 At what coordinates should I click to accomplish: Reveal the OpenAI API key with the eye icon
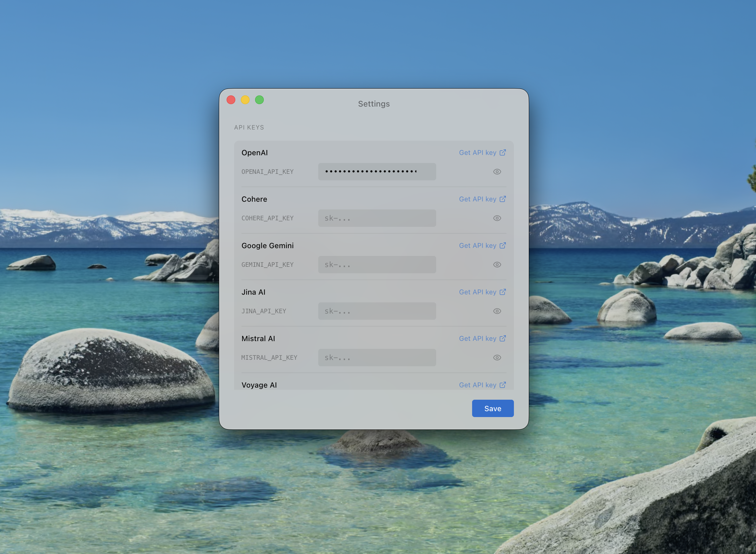497,172
